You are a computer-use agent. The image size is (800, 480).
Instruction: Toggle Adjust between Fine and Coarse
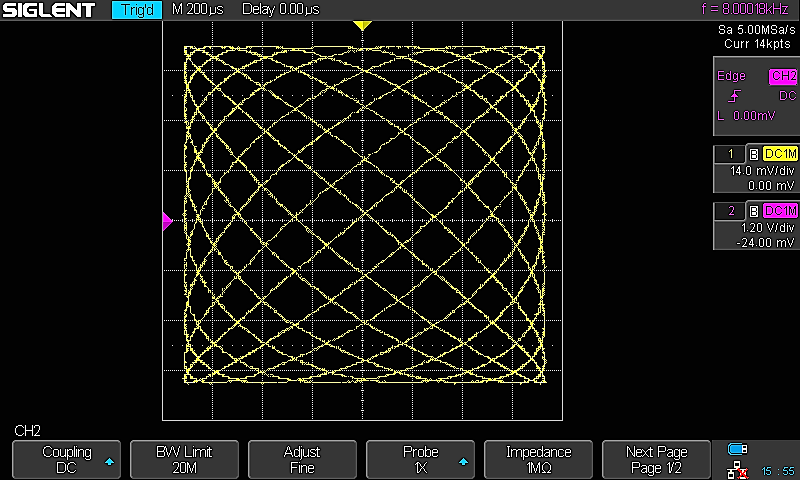coord(302,460)
